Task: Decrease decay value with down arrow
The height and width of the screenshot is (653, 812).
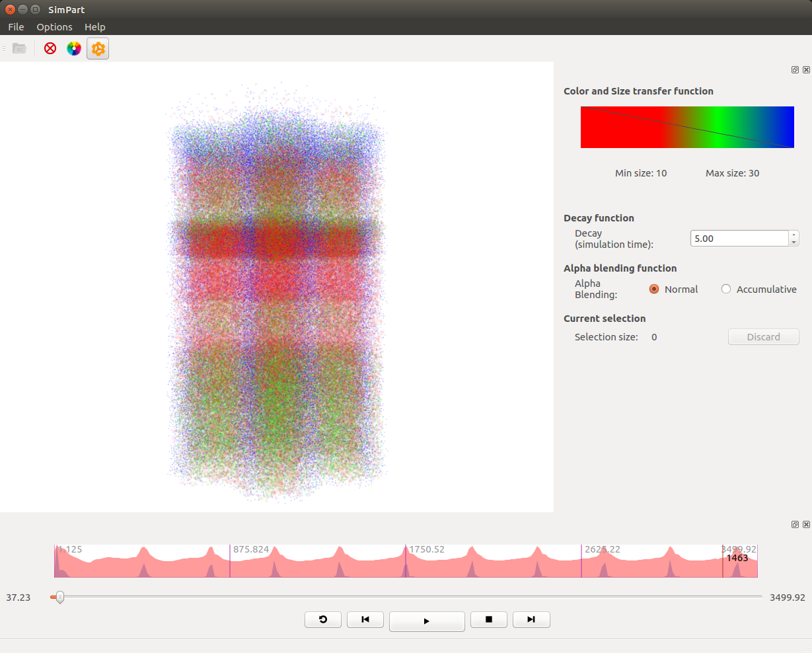Action: [x=794, y=242]
